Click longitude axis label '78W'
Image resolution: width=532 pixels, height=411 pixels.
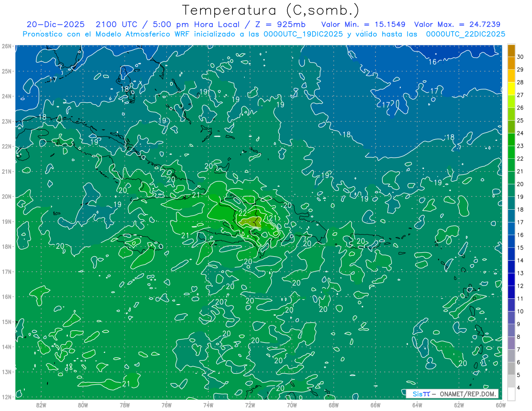pyautogui.click(x=125, y=405)
